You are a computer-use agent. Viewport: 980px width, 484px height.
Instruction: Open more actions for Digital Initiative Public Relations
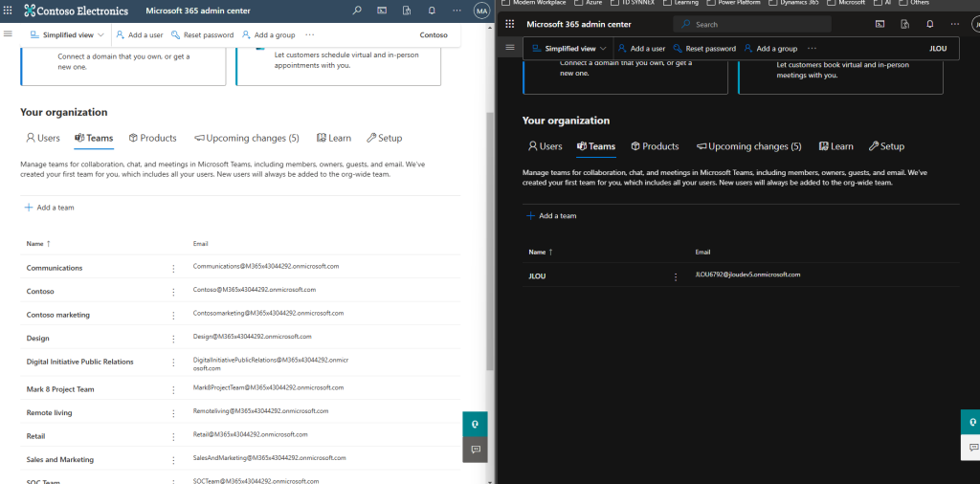(174, 363)
